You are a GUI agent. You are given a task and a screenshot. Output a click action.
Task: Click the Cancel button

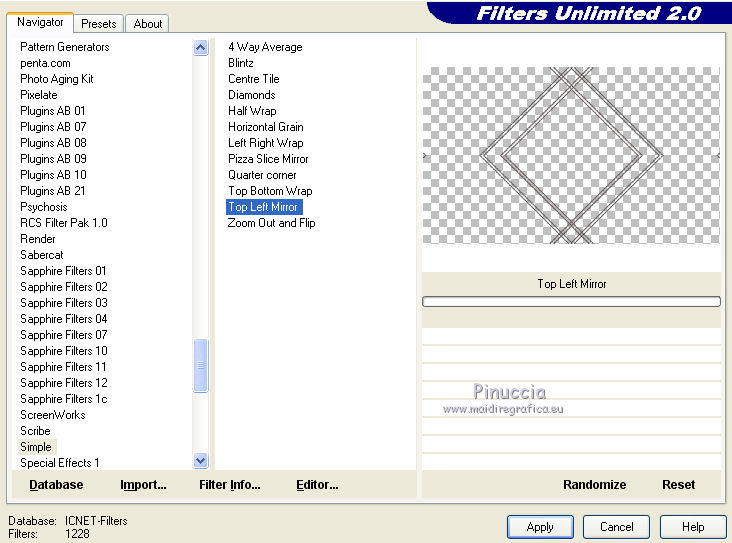(616, 527)
